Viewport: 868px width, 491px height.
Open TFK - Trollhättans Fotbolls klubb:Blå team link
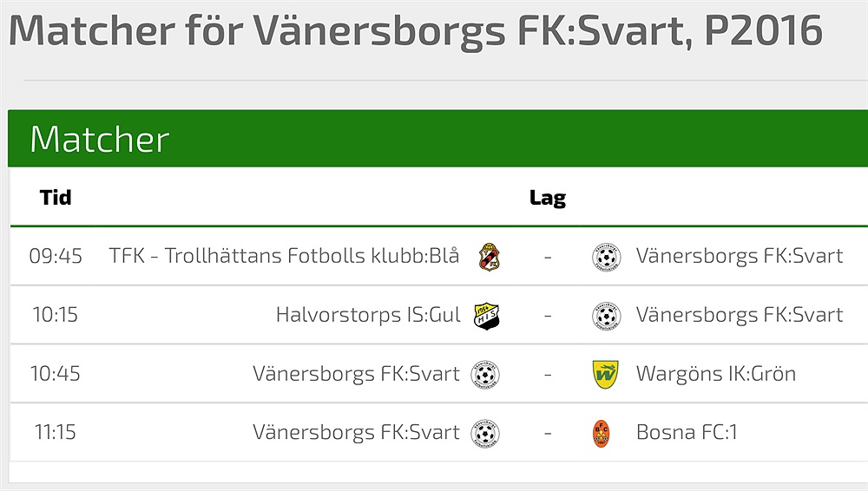coord(284,256)
